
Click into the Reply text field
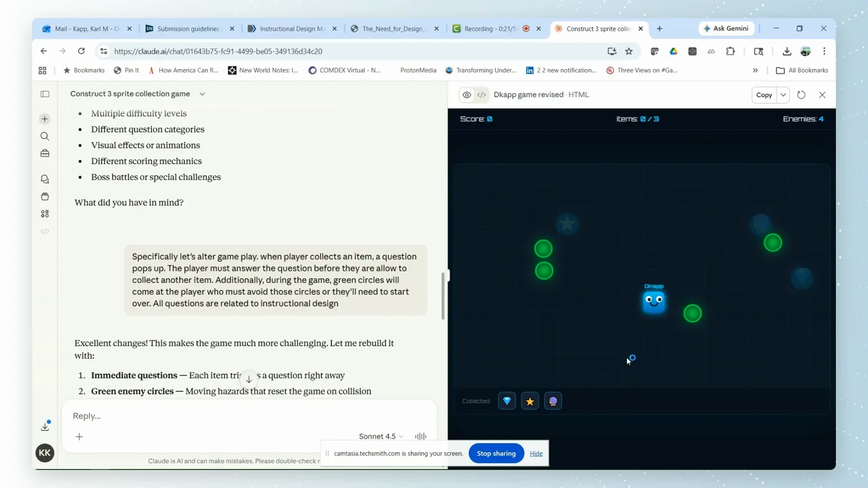(x=250, y=416)
